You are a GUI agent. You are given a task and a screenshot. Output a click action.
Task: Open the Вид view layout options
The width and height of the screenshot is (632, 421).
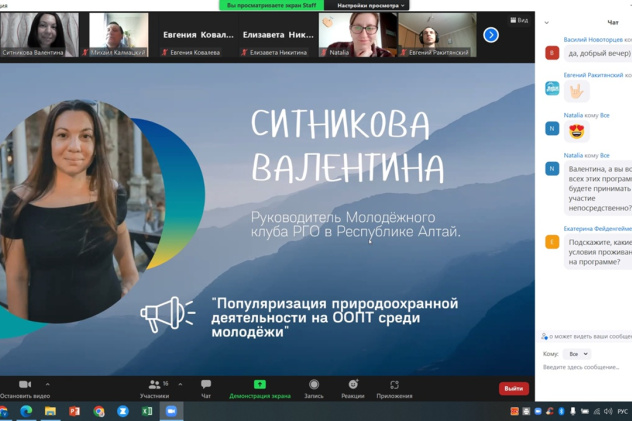tap(519, 20)
